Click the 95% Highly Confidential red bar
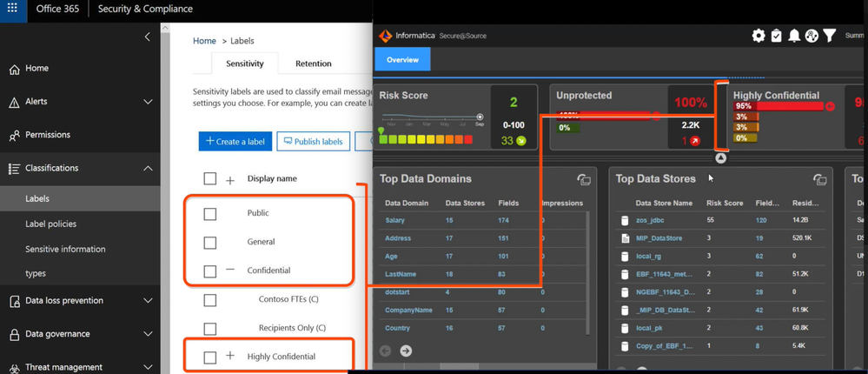The image size is (868, 374). (778, 106)
